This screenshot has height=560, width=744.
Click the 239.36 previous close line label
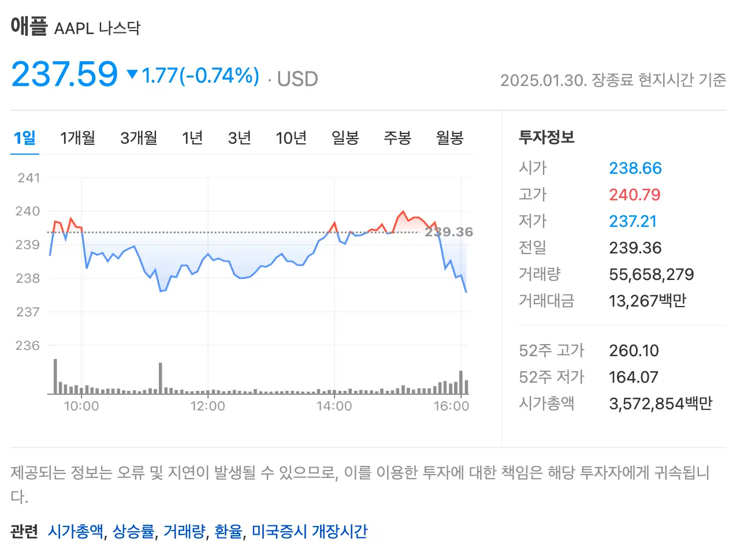(449, 232)
